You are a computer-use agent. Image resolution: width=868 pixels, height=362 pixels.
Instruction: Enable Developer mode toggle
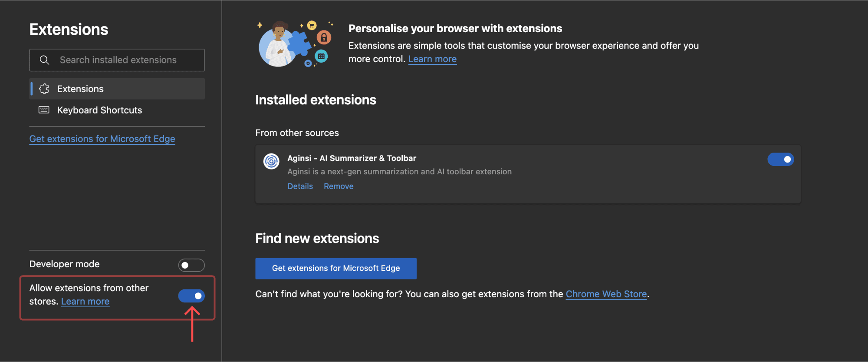pos(191,265)
